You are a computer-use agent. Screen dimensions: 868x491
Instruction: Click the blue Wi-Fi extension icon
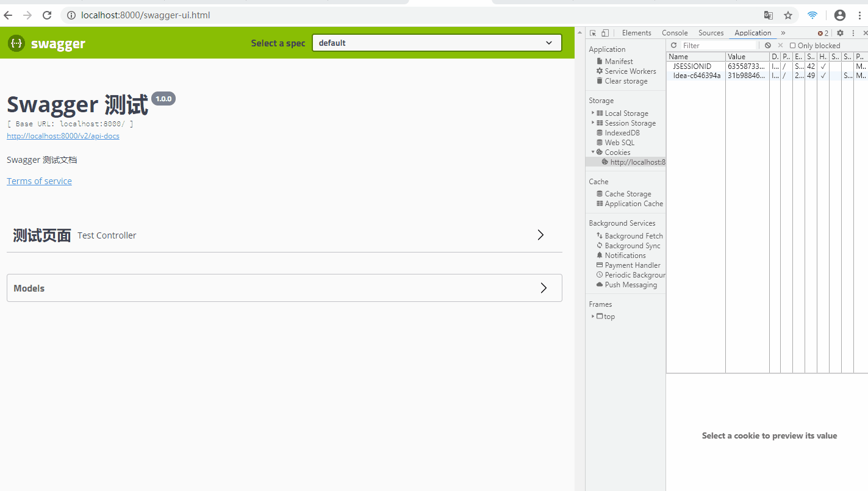pos(812,15)
